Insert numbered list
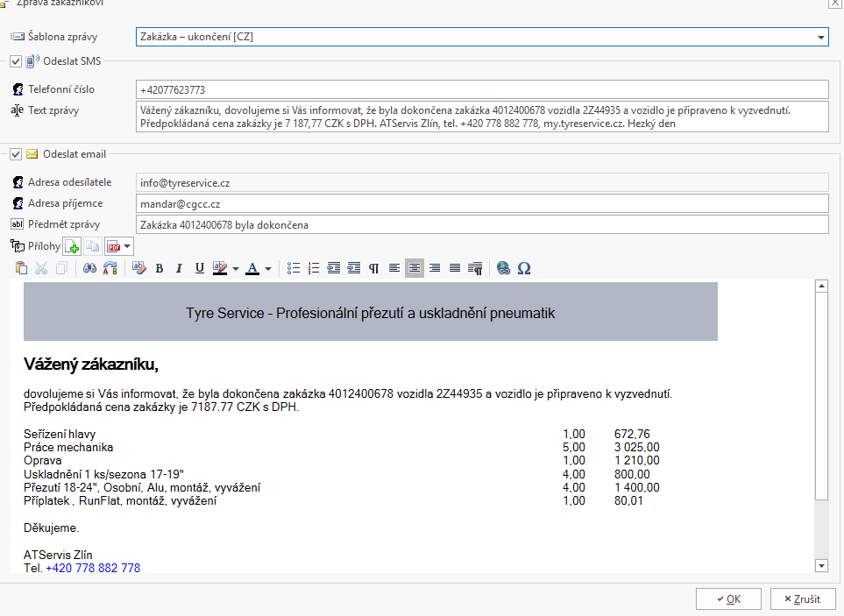The image size is (844, 616). (x=314, y=268)
